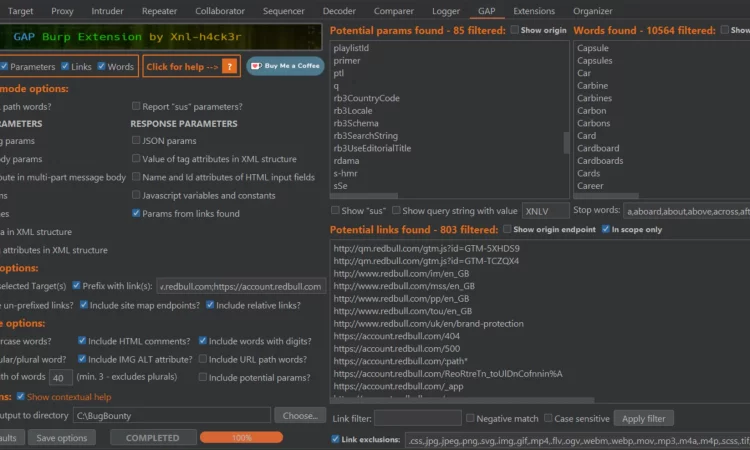The height and width of the screenshot is (450, 750).
Task: Switch to the Proxy tab
Action: point(62,11)
